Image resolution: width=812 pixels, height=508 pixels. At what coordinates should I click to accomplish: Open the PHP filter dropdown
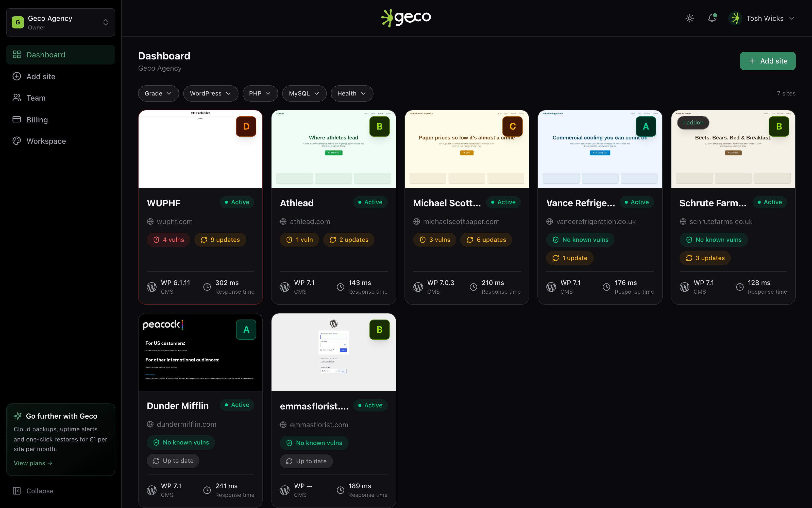point(260,93)
